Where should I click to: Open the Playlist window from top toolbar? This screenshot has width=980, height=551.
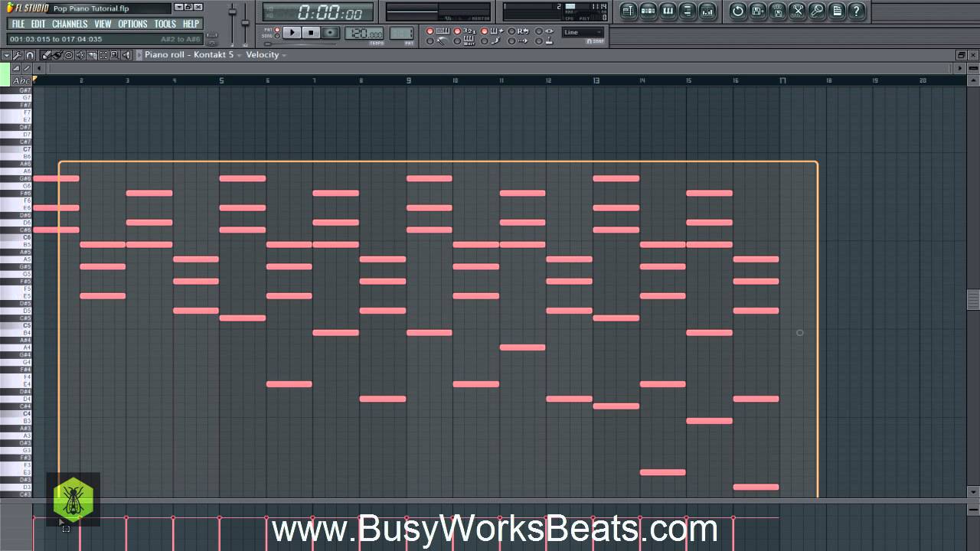click(x=629, y=11)
